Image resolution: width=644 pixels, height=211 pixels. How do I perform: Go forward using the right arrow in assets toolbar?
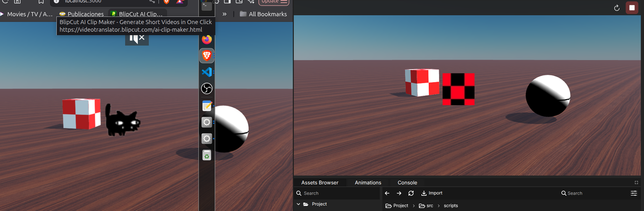click(399, 193)
